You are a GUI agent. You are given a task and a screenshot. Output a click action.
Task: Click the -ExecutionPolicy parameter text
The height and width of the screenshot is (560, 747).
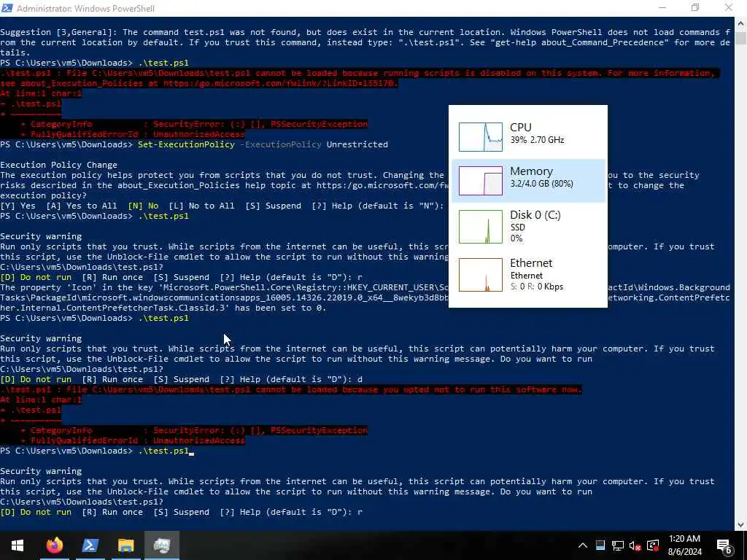point(281,144)
